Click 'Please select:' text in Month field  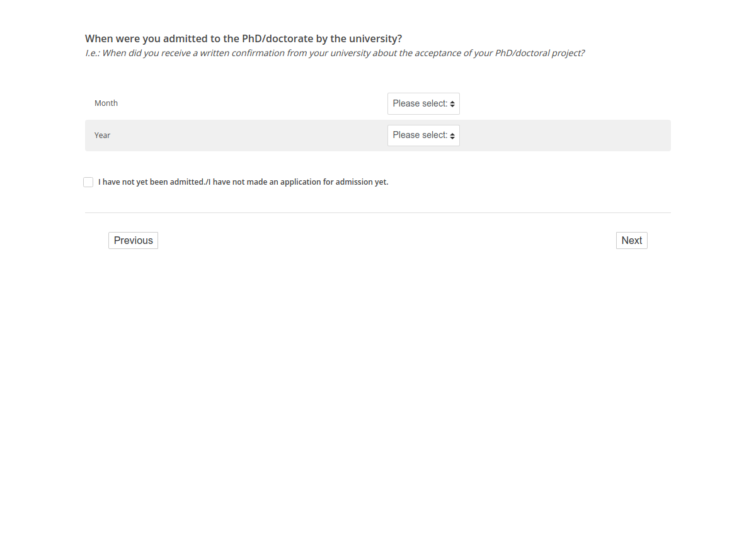[x=420, y=104]
